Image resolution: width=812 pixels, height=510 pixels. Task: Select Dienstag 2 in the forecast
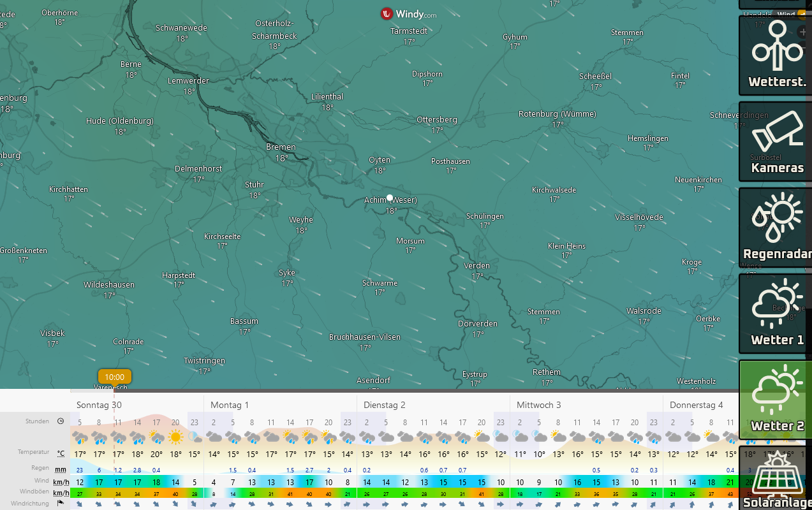pyautogui.click(x=384, y=405)
